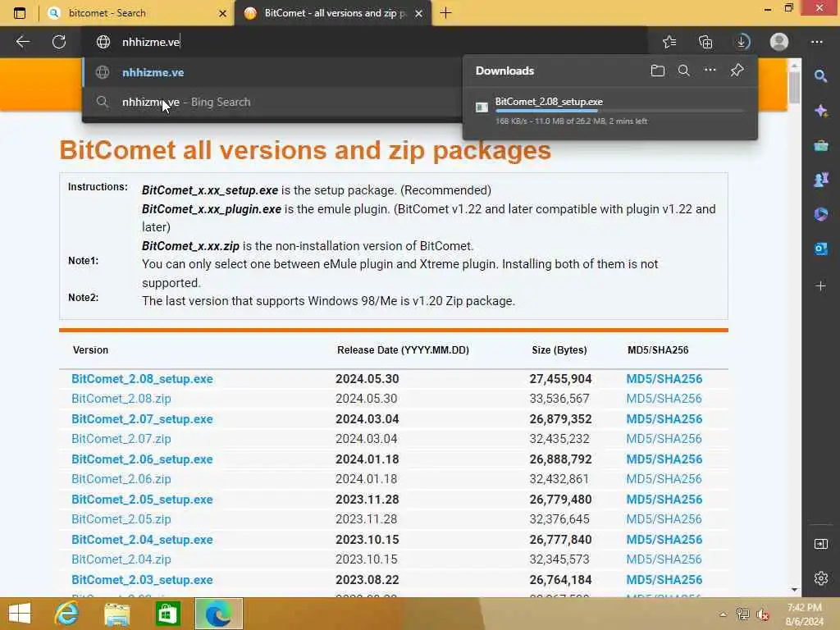
Task: Choose nhhizme.ve URL suggestion
Action: click(272, 72)
